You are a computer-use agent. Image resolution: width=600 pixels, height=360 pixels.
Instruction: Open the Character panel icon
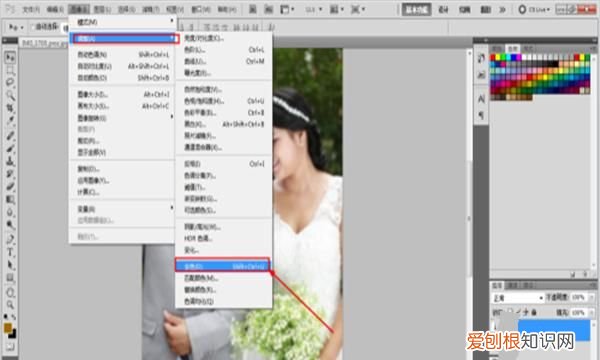481,99
